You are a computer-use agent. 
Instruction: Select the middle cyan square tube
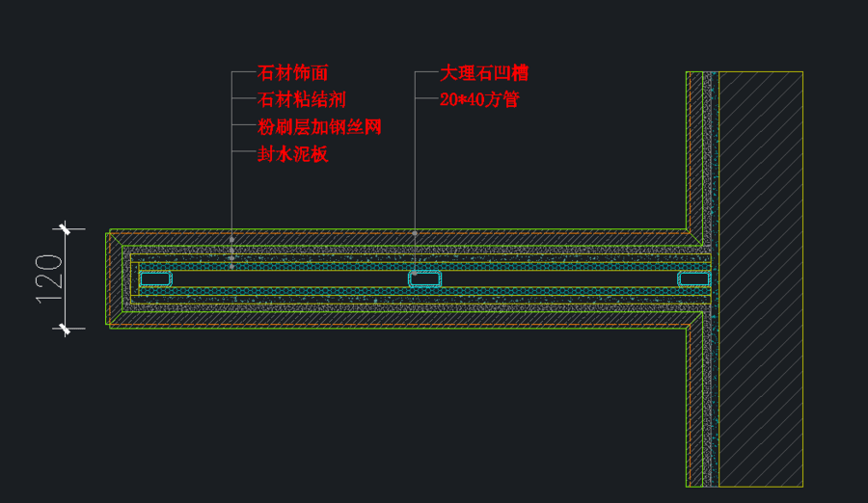click(x=424, y=278)
